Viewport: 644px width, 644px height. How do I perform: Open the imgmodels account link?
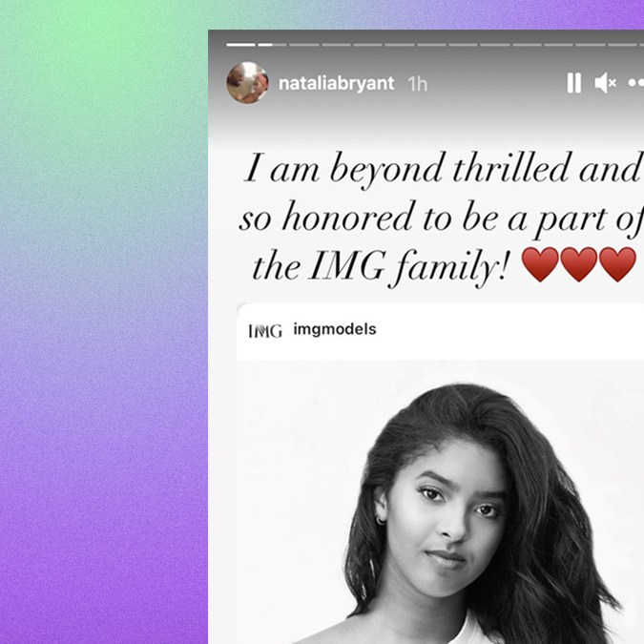click(335, 329)
